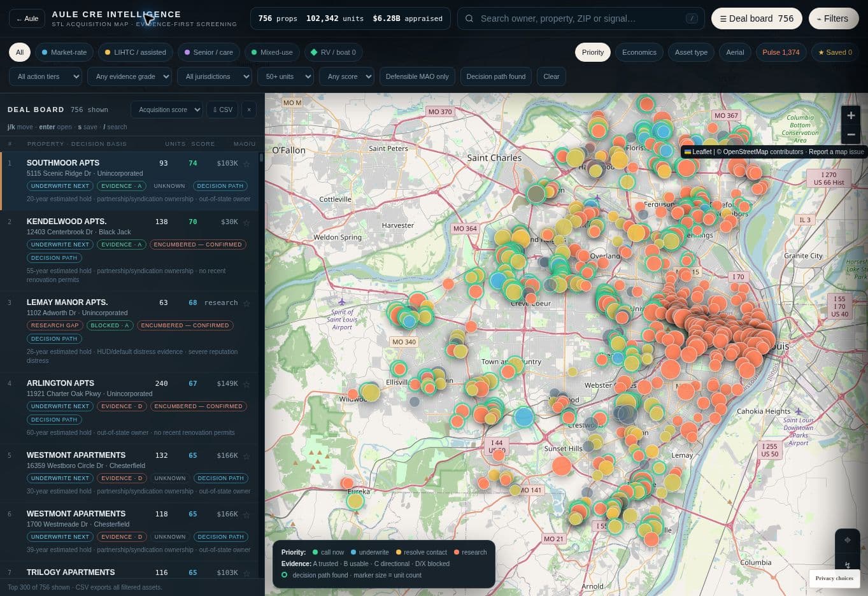Click the yellow 'resolve contact' legend dot
This screenshot has width=868, height=596.
point(398,552)
